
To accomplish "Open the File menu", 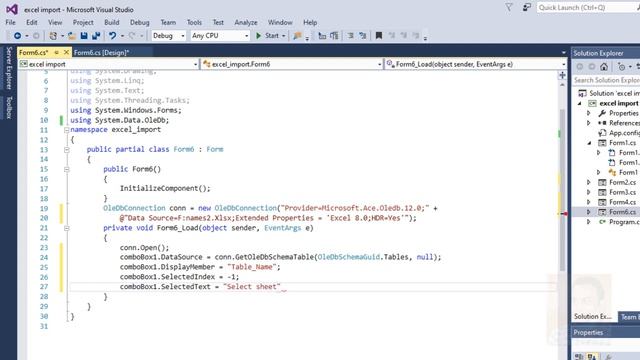I will point(10,22).
